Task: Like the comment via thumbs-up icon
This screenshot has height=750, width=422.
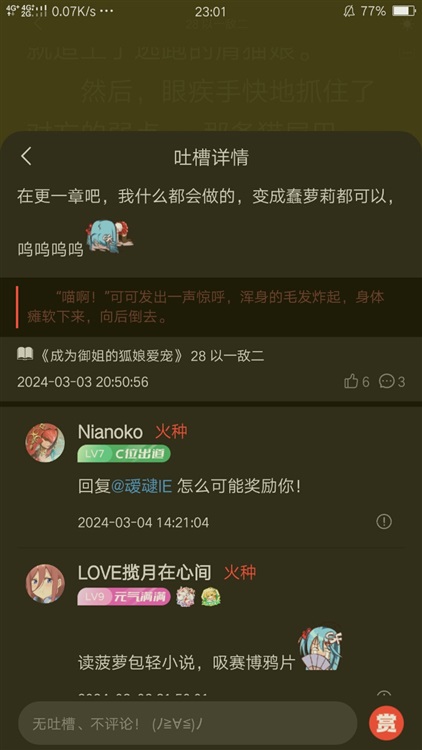Action: click(351, 381)
